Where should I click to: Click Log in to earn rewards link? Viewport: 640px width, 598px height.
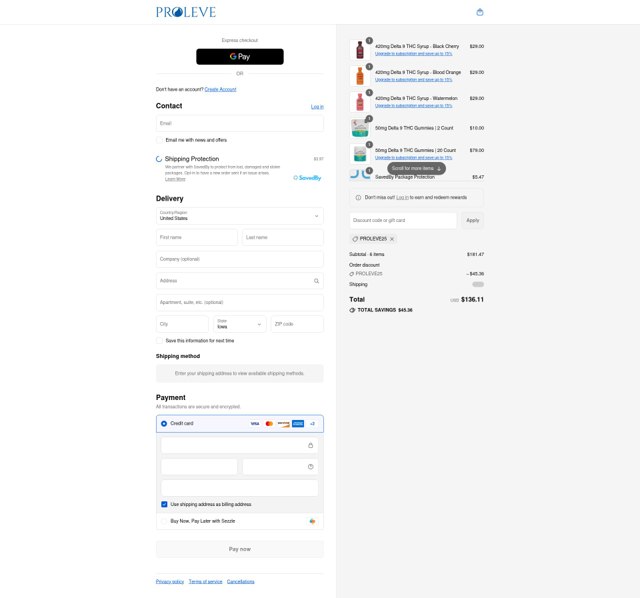click(402, 198)
